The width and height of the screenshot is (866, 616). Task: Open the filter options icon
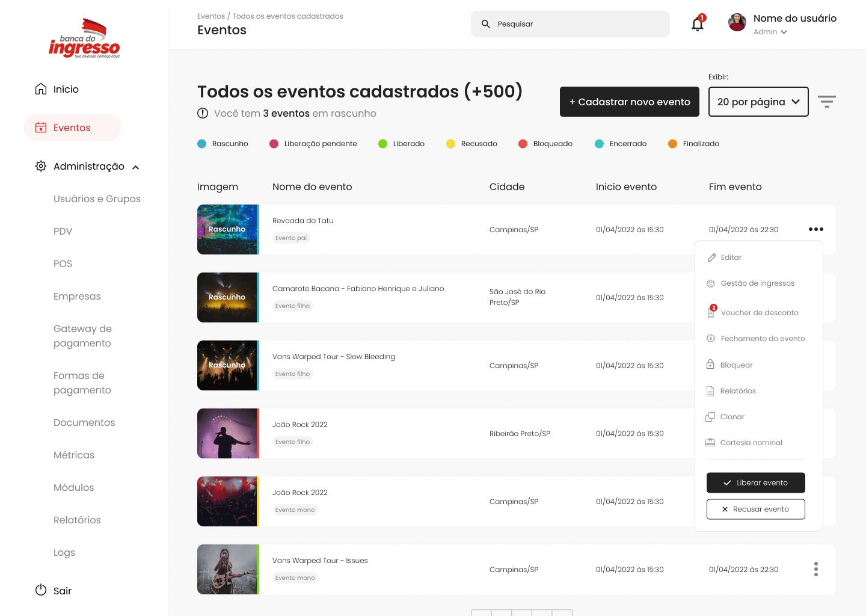826,102
